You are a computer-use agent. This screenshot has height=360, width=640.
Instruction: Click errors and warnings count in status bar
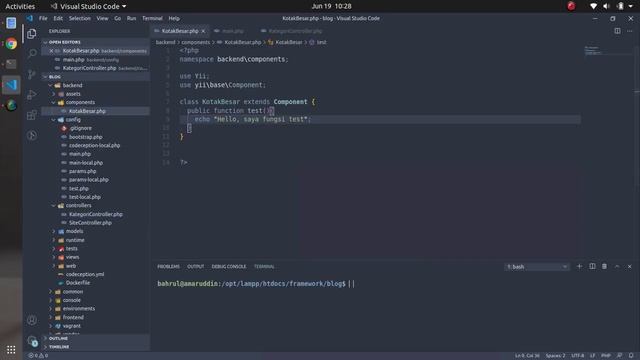coord(38,356)
